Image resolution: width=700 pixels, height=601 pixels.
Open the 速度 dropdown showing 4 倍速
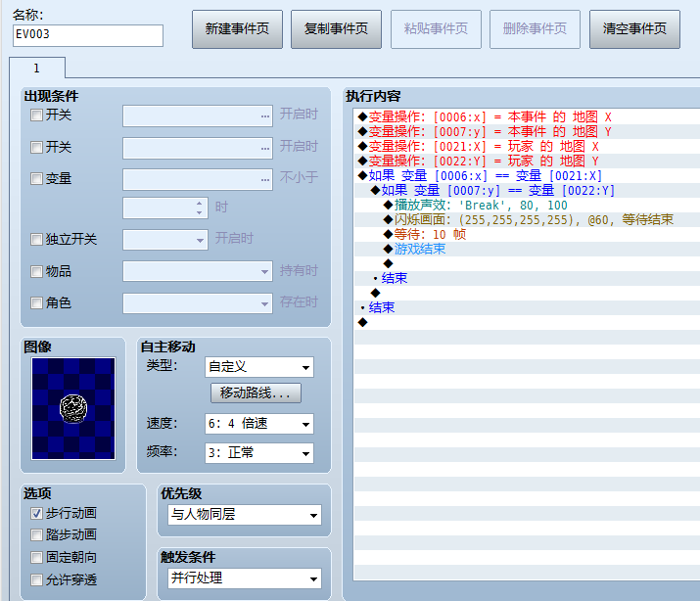coord(259,424)
